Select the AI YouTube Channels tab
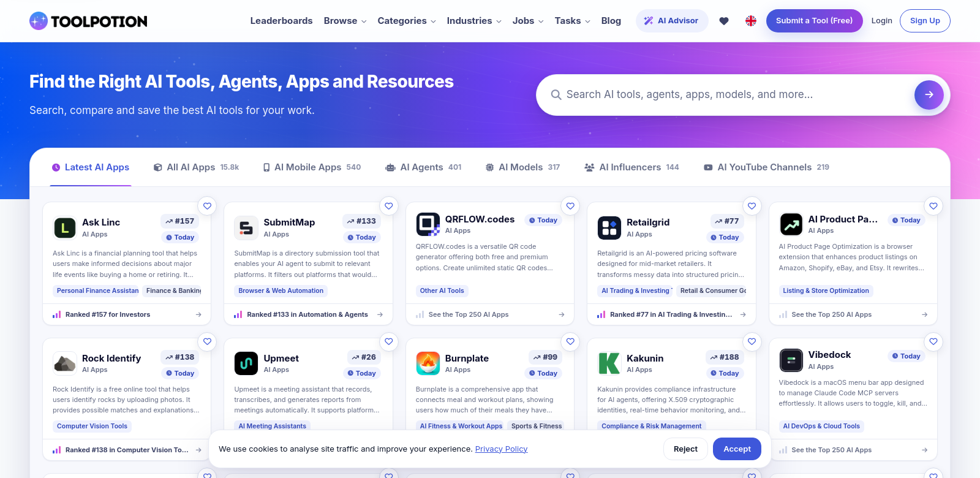Image resolution: width=980 pixels, height=478 pixels. point(766,167)
